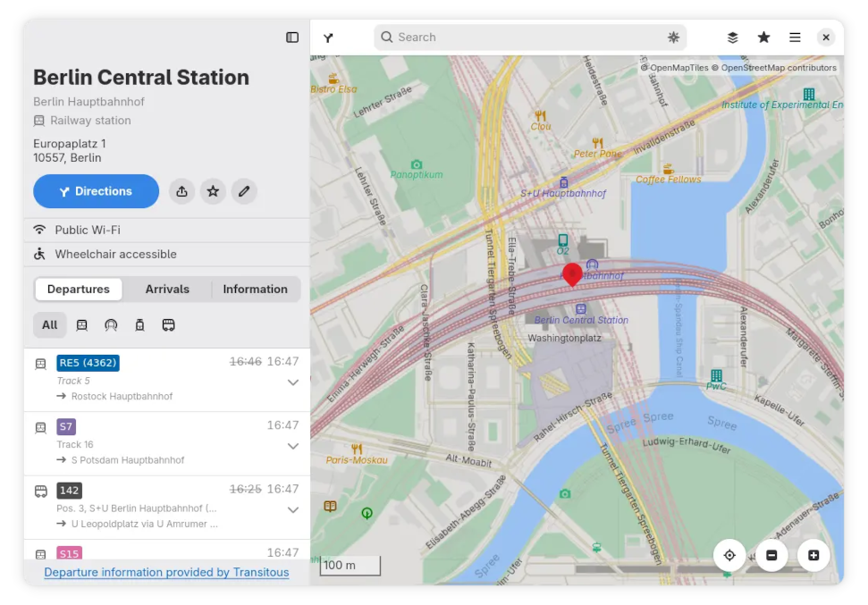Expand the RE5 (4362) departure details
Screen dimensions: 868x605
coord(293,382)
